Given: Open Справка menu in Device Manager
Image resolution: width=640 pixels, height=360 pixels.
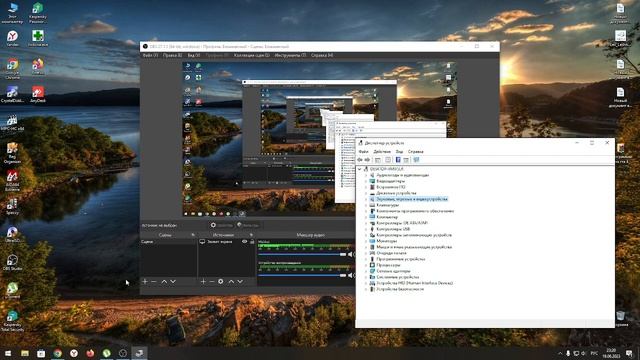Looking at the screenshot, I should (x=416, y=151).
